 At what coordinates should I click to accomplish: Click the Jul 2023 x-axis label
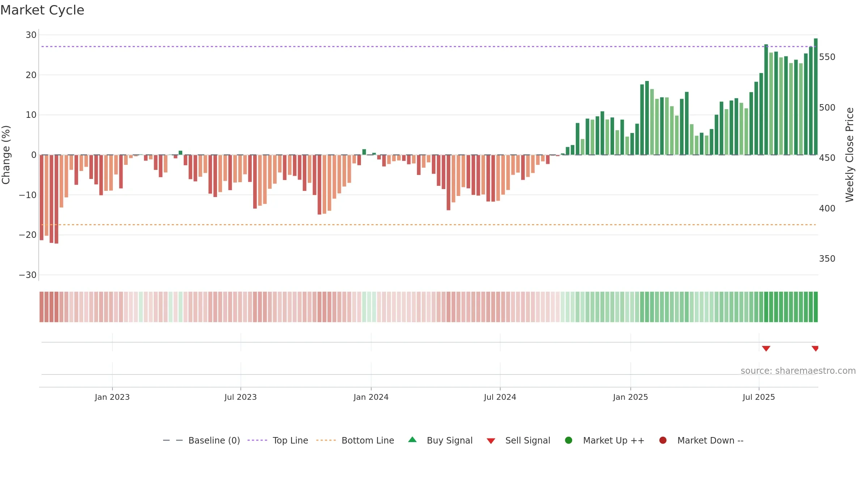coord(241,397)
